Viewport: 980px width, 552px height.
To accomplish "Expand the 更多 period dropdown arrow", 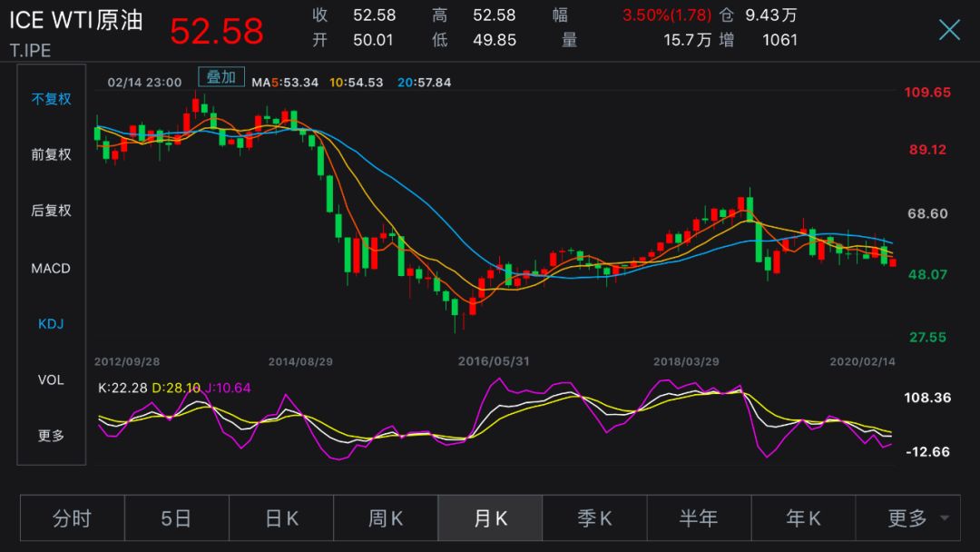I will coord(945,517).
